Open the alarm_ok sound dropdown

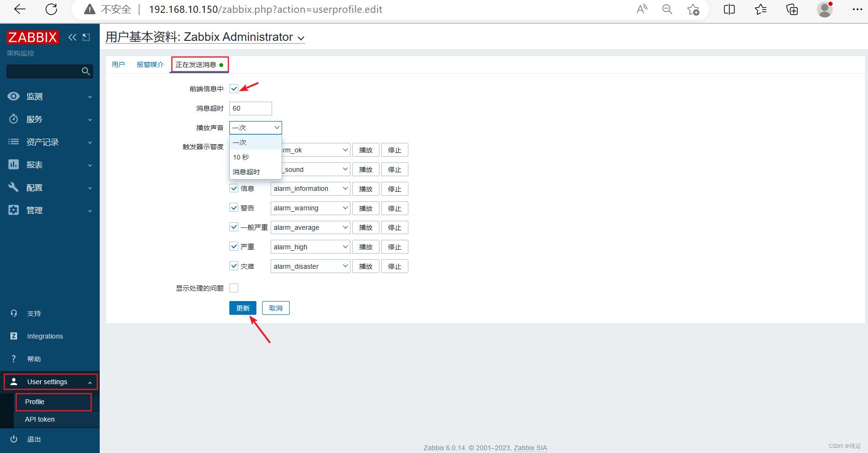[x=316, y=150]
